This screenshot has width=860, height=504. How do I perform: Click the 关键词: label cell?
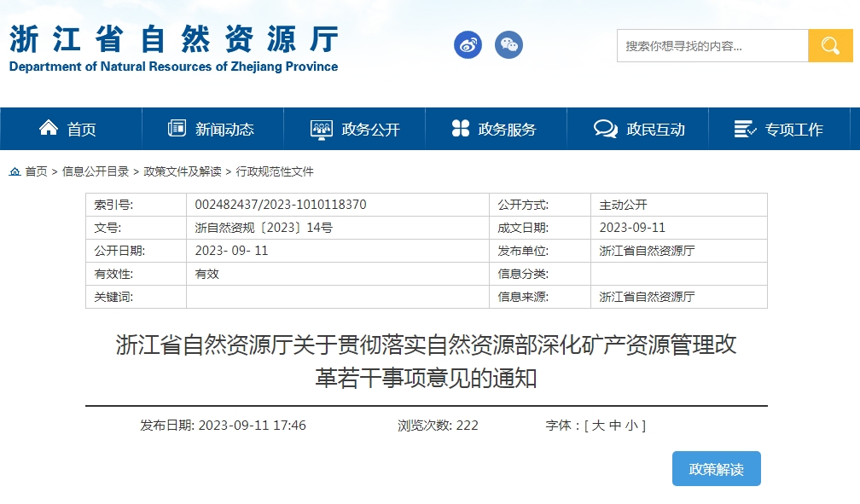coord(136,297)
